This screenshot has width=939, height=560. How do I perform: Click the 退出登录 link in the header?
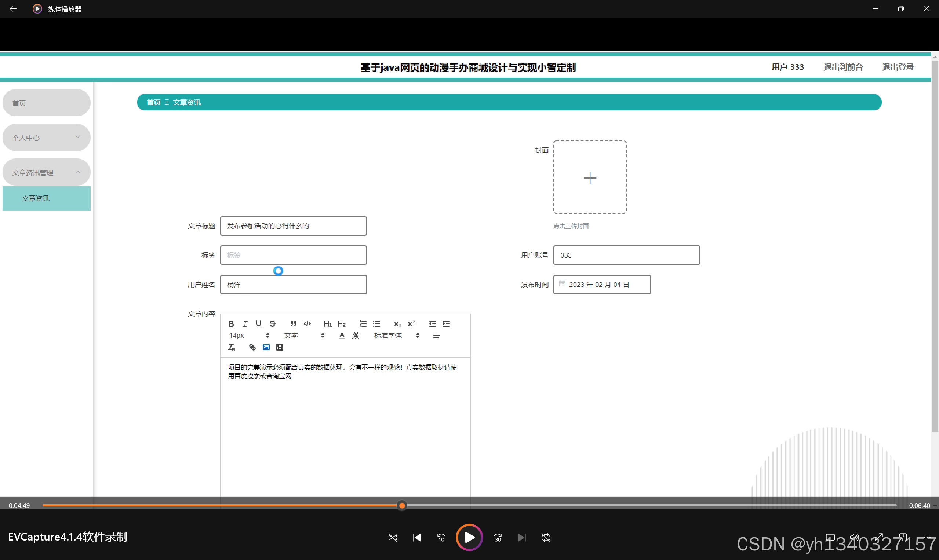(x=898, y=67)
